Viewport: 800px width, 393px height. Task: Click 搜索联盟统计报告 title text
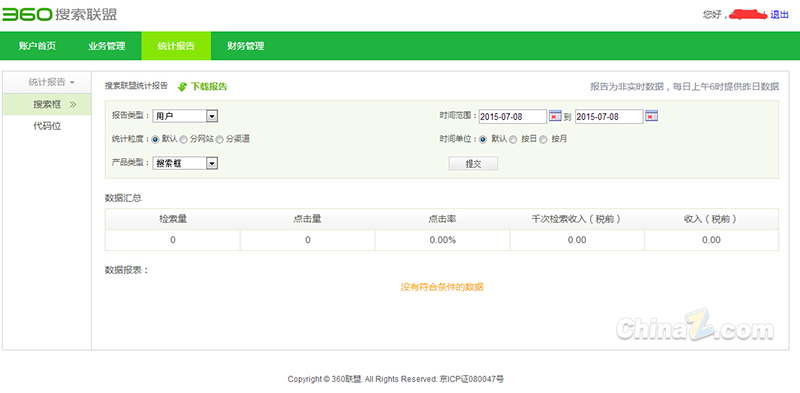(136, 86)
